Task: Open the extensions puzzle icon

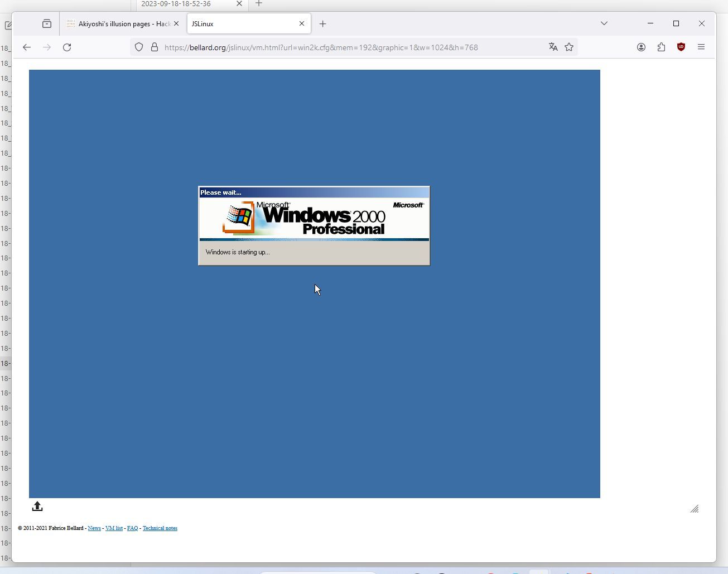Action: tap(661, 47)
